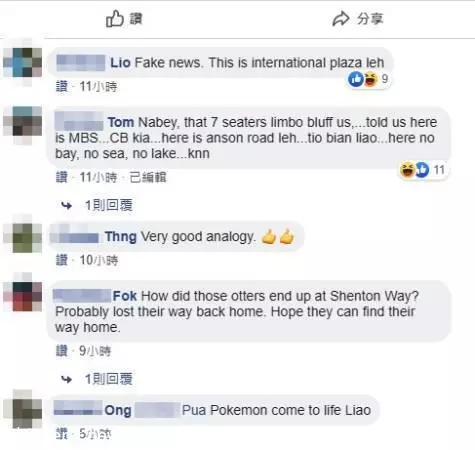Open Lio's pixelated profile picture
Viewport: 475px width, 450px height.
click(23, 62)
